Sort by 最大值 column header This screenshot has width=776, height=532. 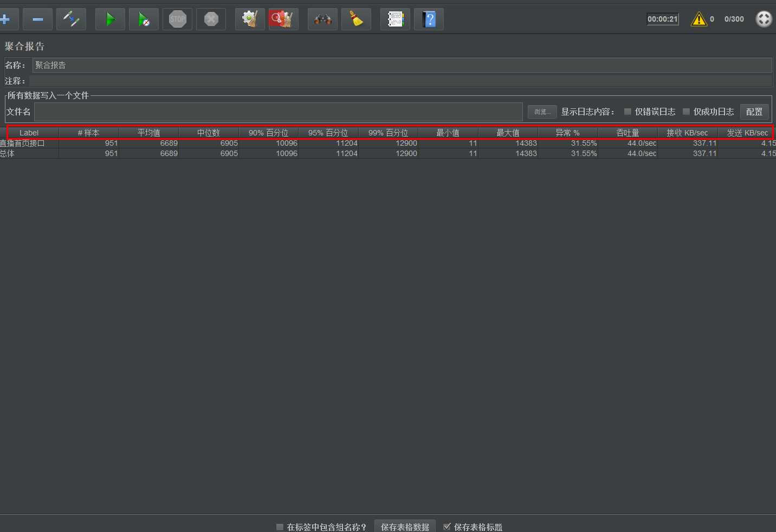click(508, 133)
